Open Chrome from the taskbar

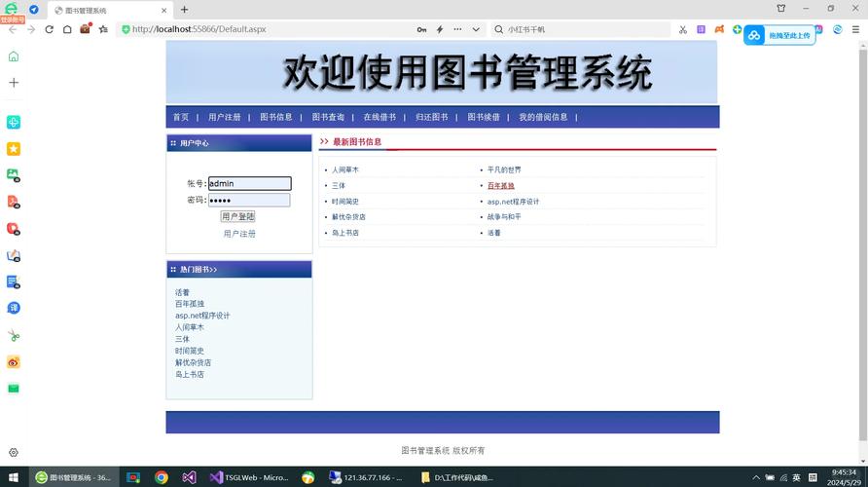click(162, 477)
